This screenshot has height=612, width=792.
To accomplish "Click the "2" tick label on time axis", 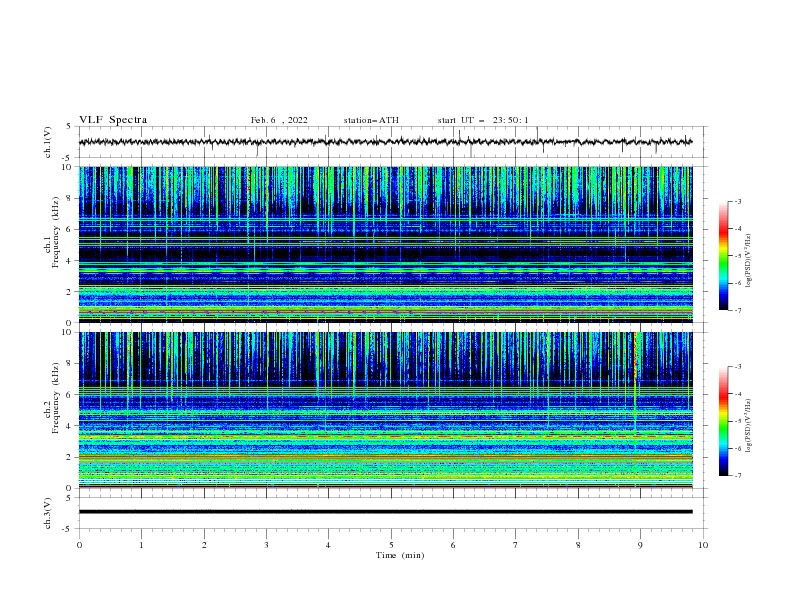I will coord(204,545).
